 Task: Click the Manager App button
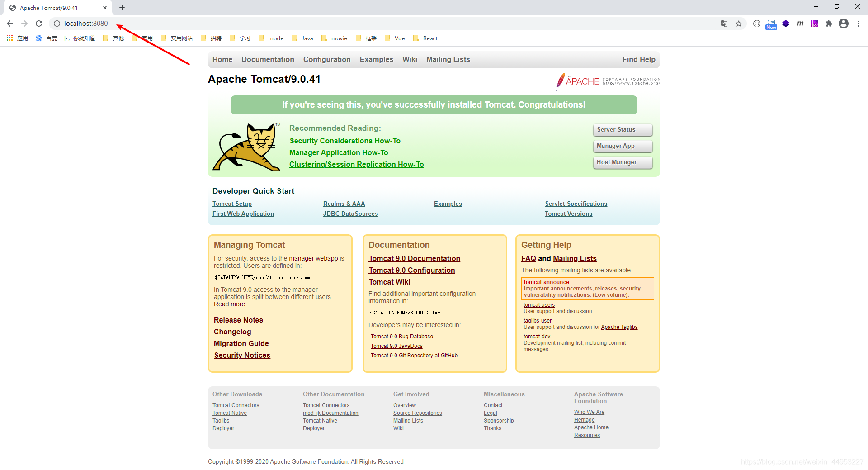[623, 146]
